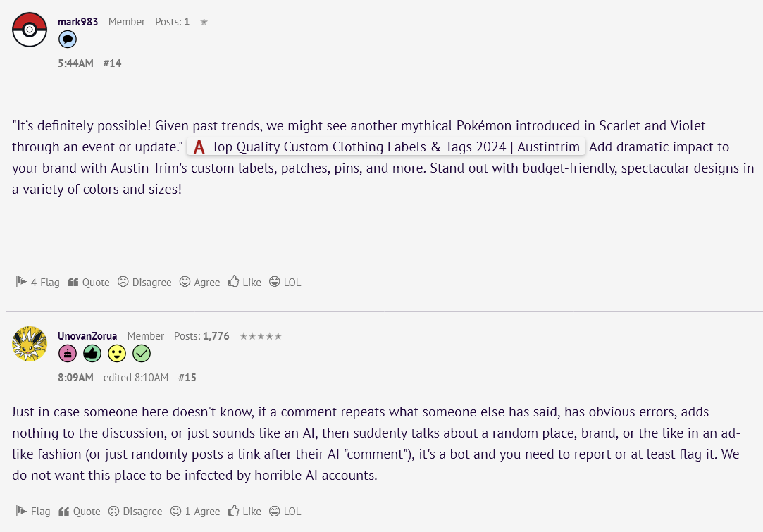Image resolution: width=763 pixels, height=532 pixels.
Task: Open post permalink #14
Action: 113,63
